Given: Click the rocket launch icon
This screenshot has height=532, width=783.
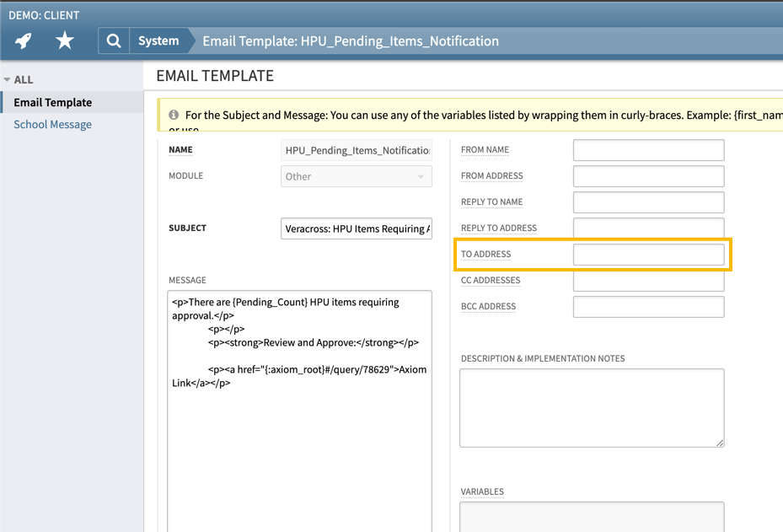Looking at the screenshot, I should coord(24,40).
